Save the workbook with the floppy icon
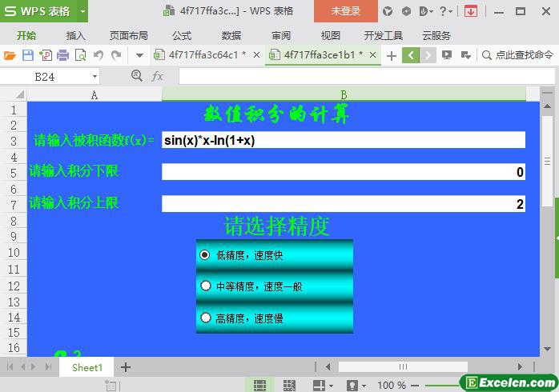The width and height of the screenshot is (559, 392). pos(28,55)
